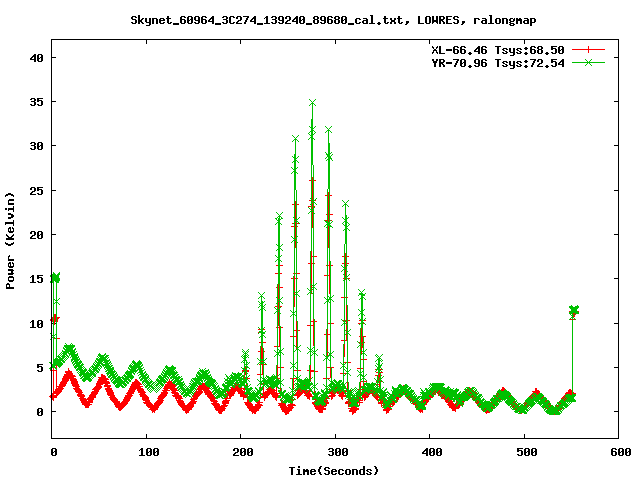This screenshot has height=480, width=640.
Task: Click the green data cluster near 550 seconds
Action: (x=573, y=311)
